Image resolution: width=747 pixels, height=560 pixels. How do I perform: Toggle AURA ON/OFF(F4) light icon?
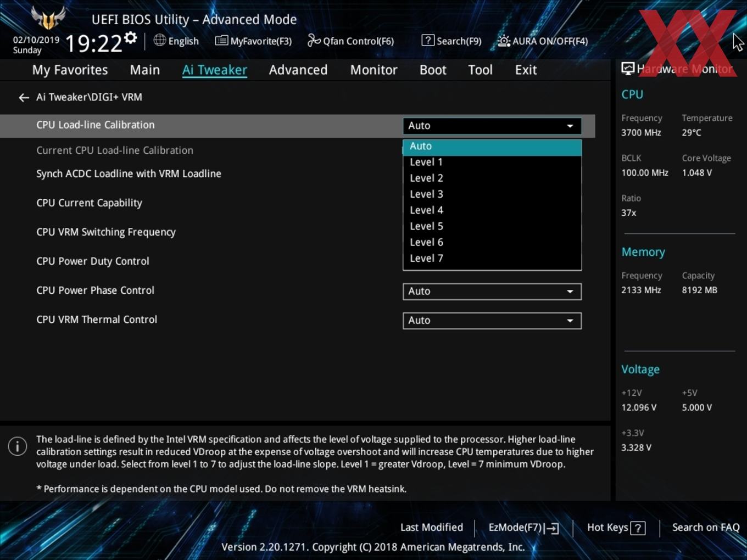coord(504,41)
